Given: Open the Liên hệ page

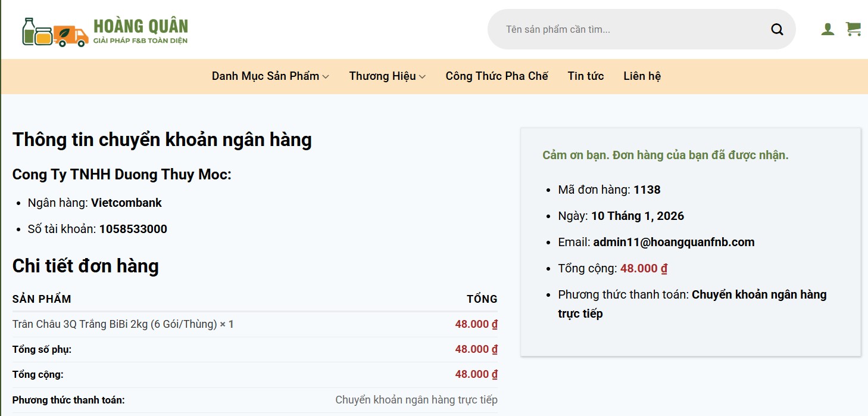Looking at the screenshot, I should (x=642, y=76).
